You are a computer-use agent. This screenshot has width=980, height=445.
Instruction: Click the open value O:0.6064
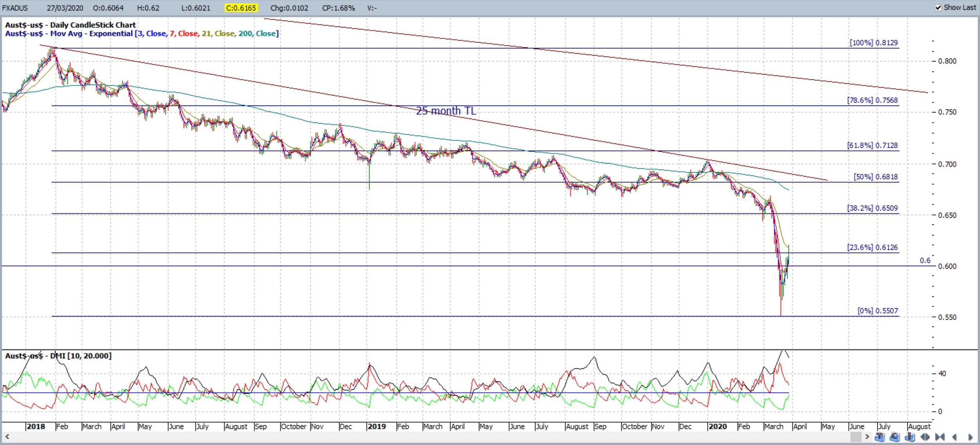point(108,8)
